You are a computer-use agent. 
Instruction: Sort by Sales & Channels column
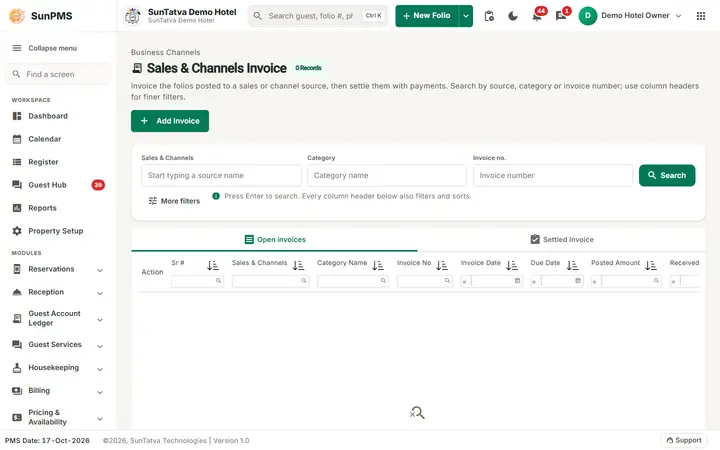(298, 265)
